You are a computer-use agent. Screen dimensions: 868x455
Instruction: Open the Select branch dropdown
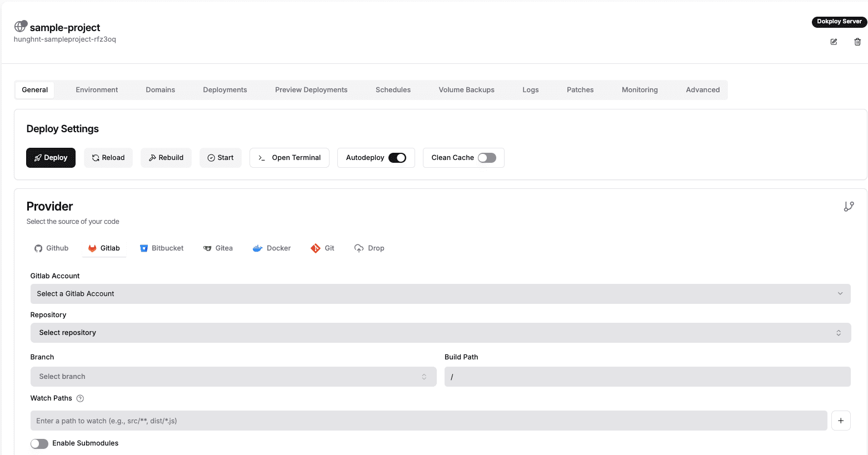[233, 376]
